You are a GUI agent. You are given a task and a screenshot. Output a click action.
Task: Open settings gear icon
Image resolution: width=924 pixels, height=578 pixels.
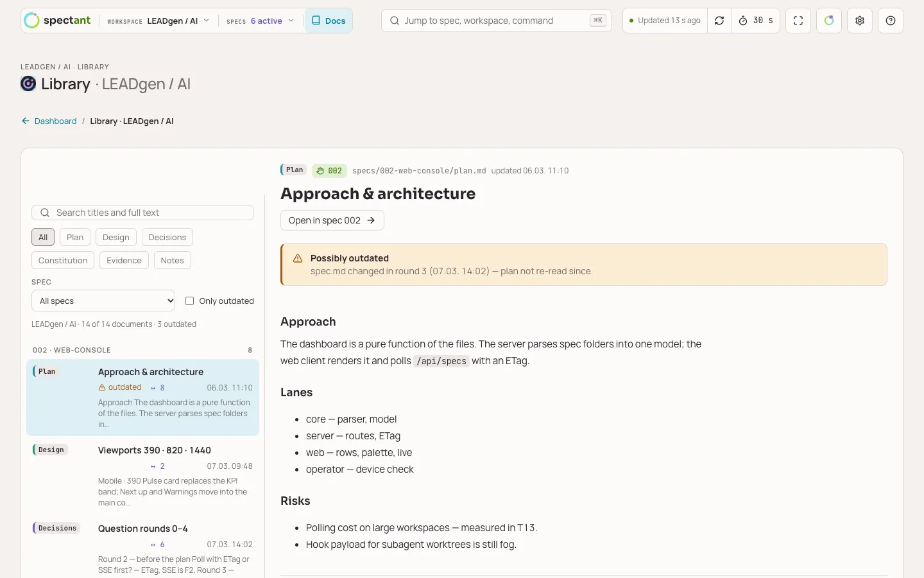tap(860, 21)
